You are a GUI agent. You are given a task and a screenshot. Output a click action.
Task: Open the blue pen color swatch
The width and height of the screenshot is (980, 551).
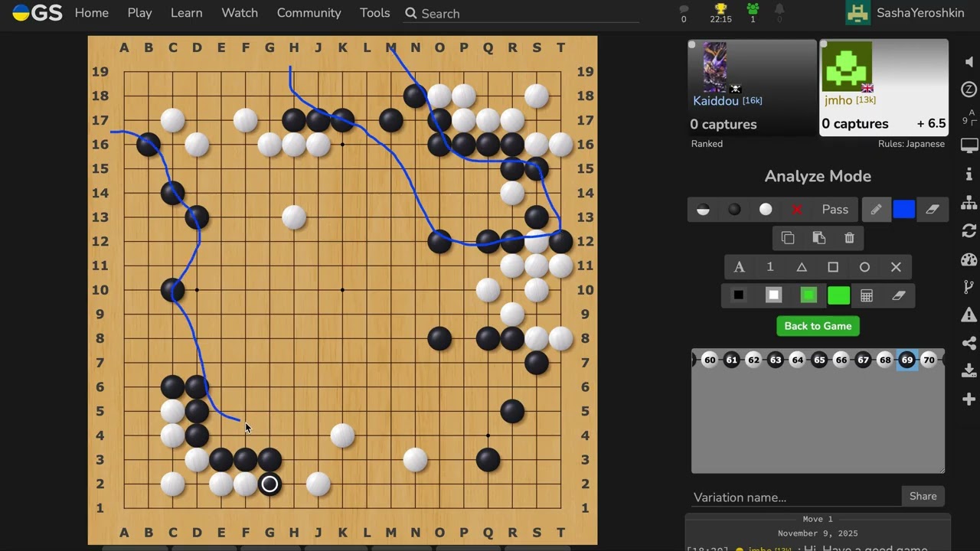coord(904,210)
